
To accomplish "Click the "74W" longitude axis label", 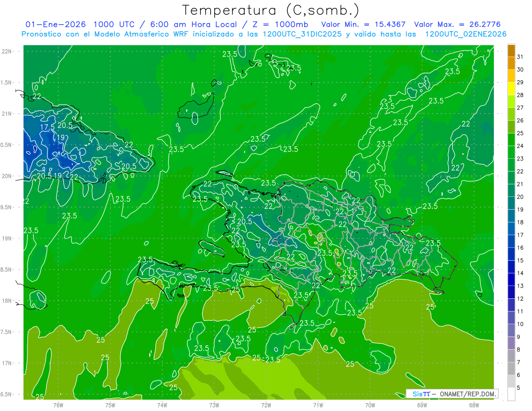I will click(x=162, y=405).
